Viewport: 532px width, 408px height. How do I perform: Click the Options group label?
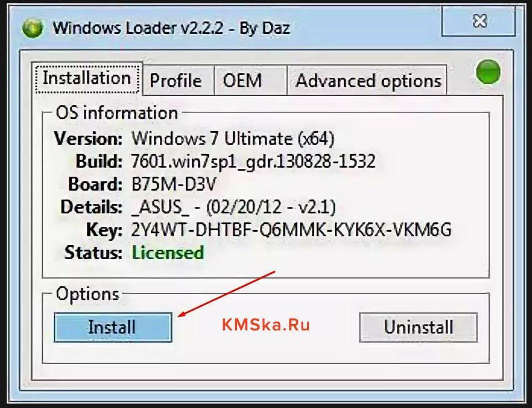coord(88,294)
